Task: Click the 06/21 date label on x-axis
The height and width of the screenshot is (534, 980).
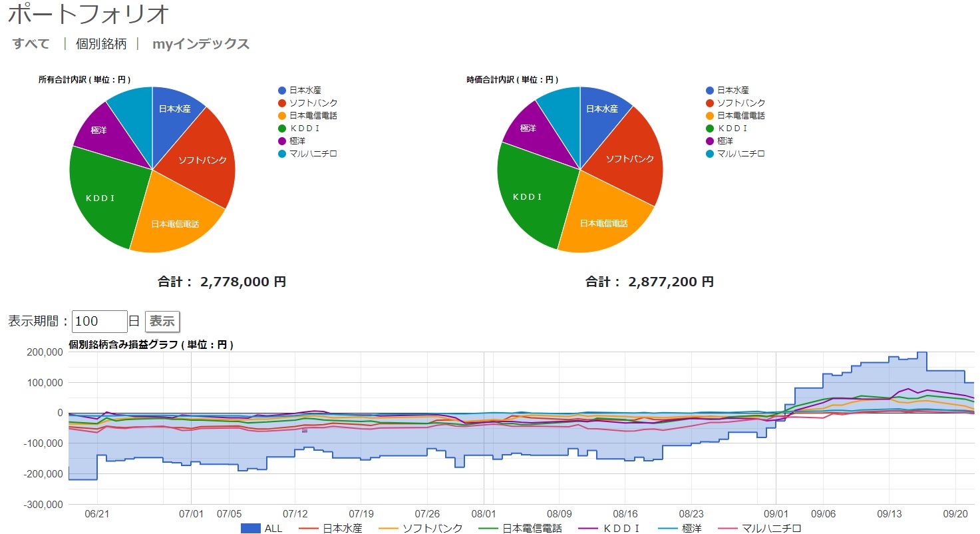Action: 98,514
